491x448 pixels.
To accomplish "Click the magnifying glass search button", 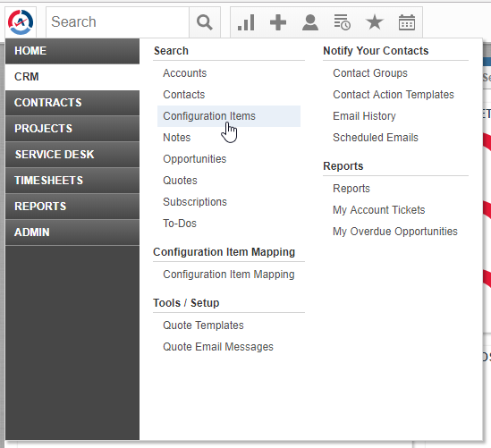I will coord(205,22).
